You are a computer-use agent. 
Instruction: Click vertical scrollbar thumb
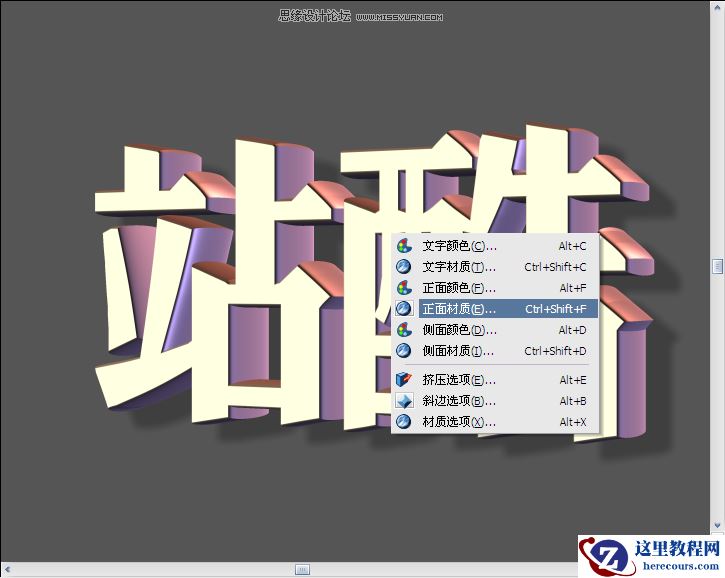(717, 266)
